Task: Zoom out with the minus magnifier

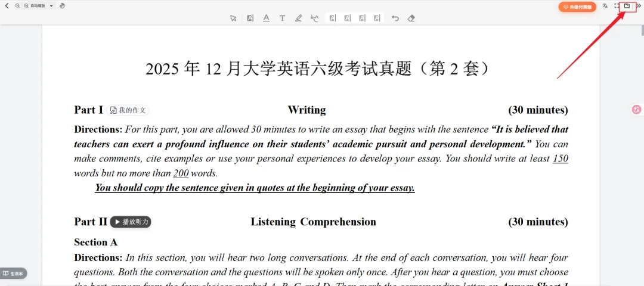Action: (17, 6)
